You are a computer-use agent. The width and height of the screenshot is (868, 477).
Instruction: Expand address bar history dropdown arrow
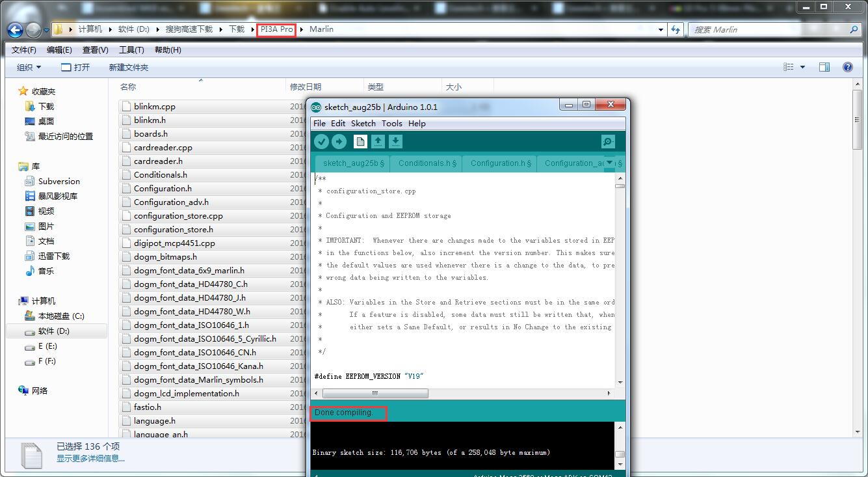tap(661, 30)
